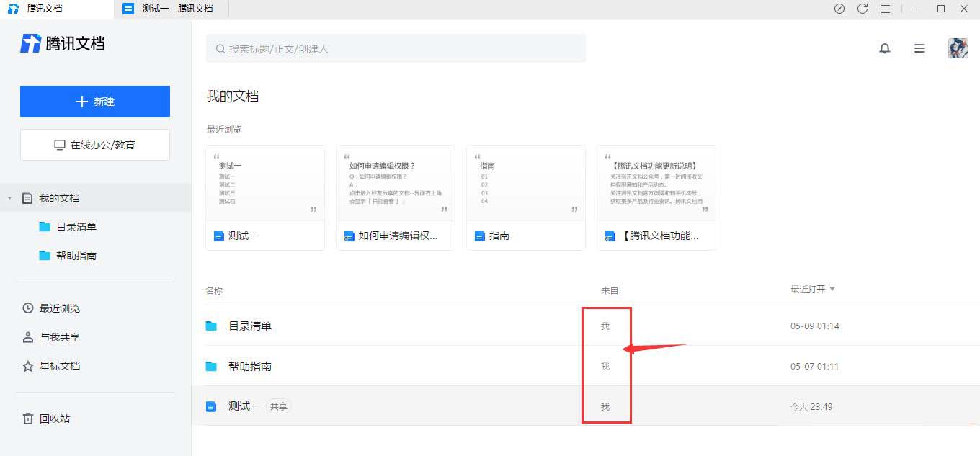The height and width of the screenshot is (456, 980).
Task: Click the compass icon in title bar
Action: coord(839,9)
